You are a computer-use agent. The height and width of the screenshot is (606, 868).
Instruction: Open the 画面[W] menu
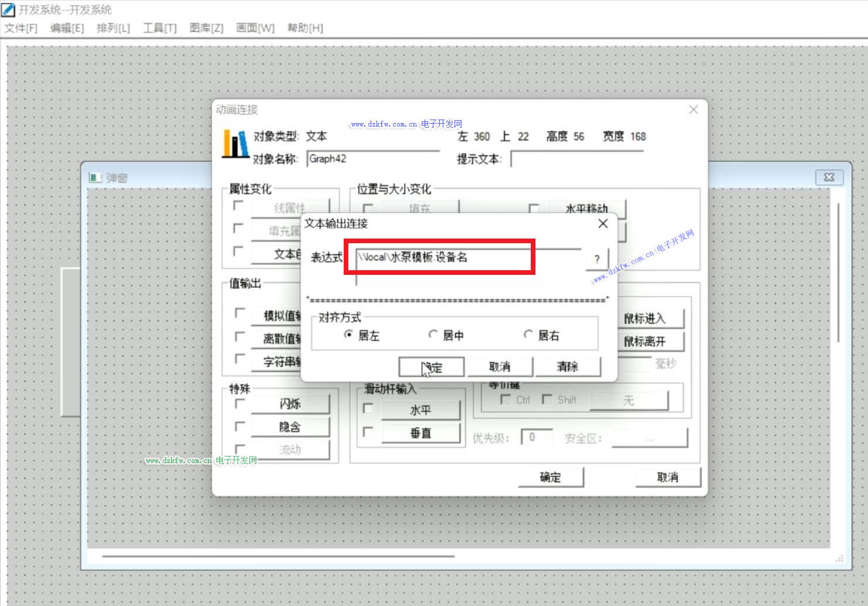tap(255, 28)
